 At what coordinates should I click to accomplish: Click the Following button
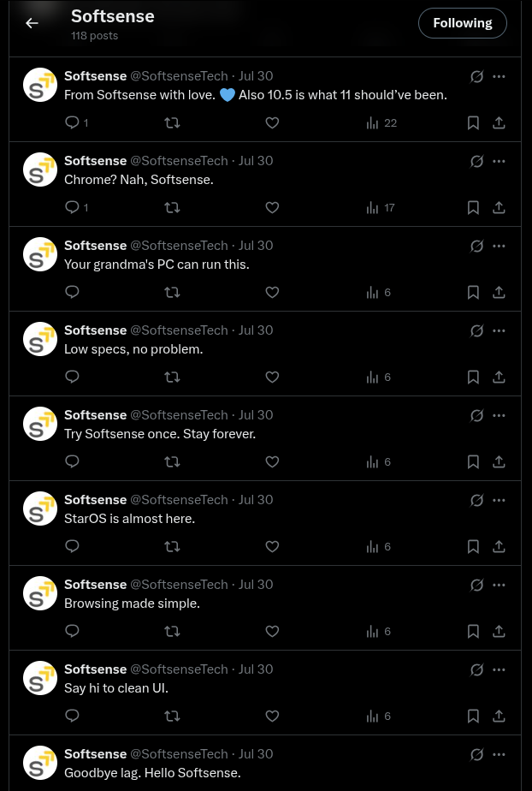pyautogui.click(x=462, y=23)
